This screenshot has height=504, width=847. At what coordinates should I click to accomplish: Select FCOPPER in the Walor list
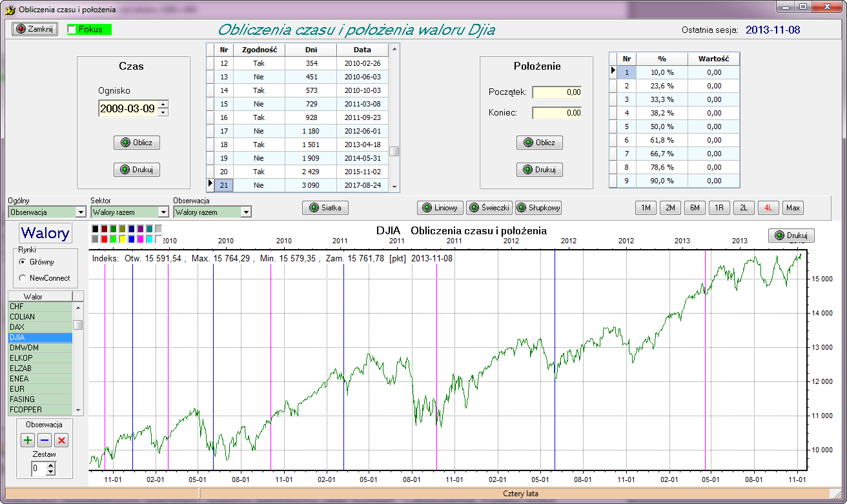pos(40,410)
